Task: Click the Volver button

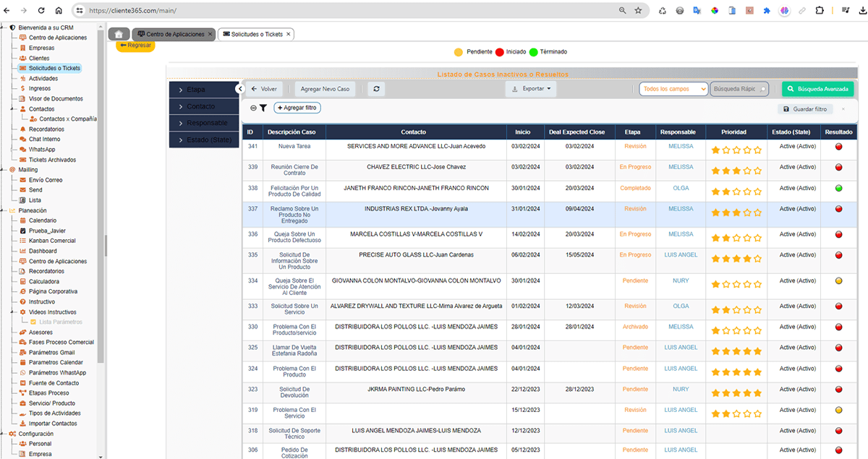Action: (264, 89)
